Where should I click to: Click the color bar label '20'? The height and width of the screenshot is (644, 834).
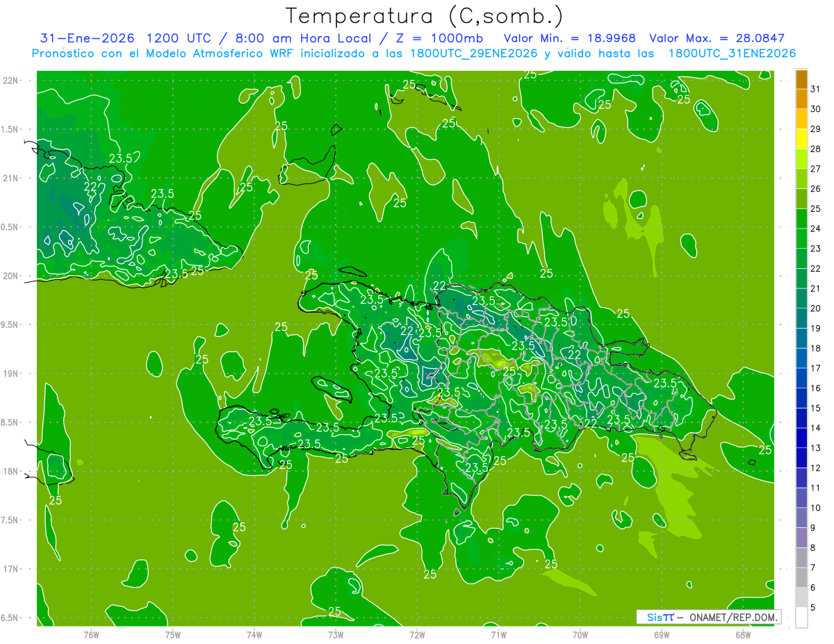pos(815,308)
